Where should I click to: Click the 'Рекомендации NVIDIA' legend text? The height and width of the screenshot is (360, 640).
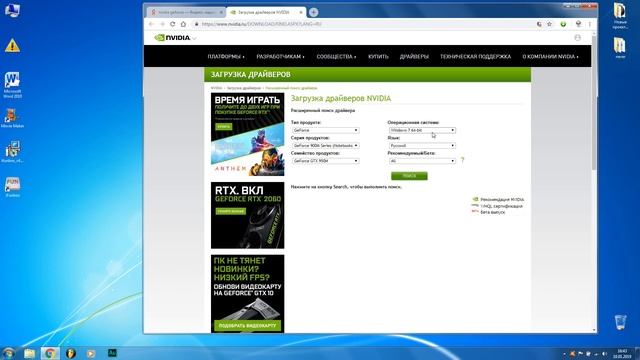coord(502,200)
